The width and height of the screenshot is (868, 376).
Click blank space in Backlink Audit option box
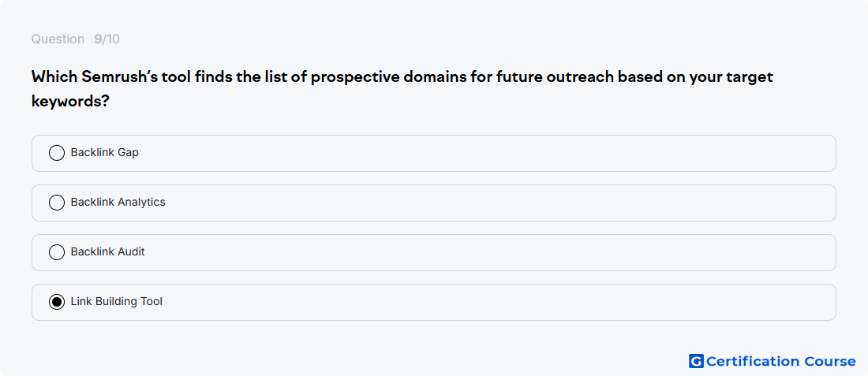(487, 253)
